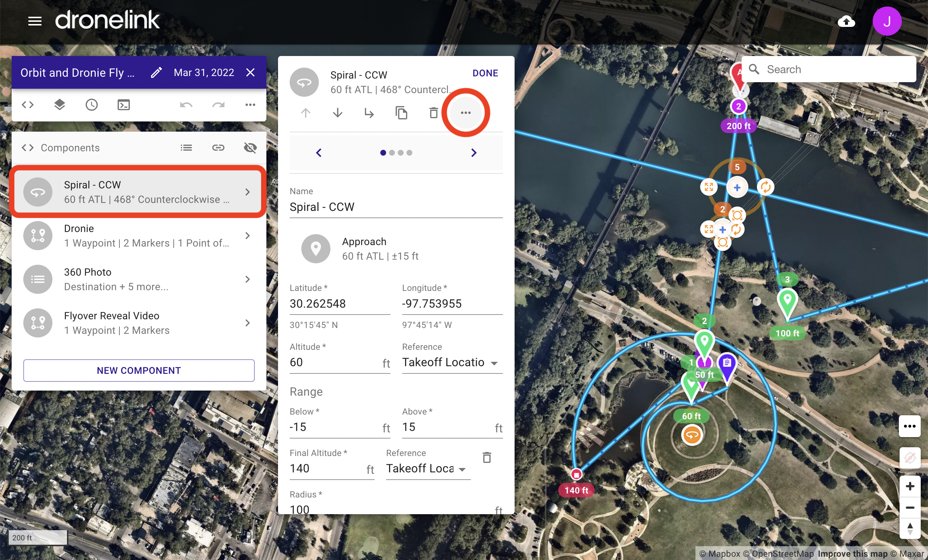Zoom in the map with plus
The height and width of the screenshot is (560, 928).
click(x=909, y=486)
